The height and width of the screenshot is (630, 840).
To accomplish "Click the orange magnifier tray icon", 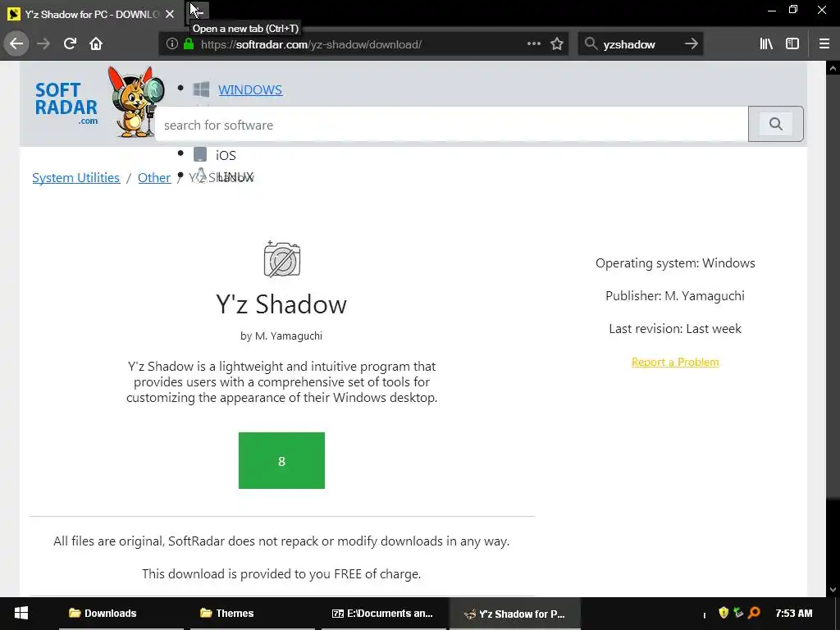I will click(755, 613).
